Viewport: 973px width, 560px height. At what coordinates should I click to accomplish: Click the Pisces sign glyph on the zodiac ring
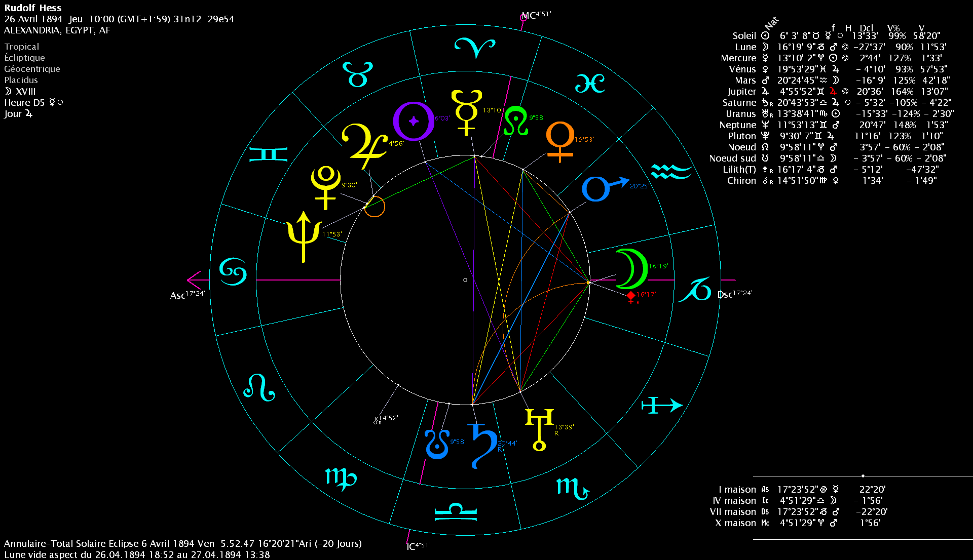pyautogui.click(x=590, y=83)
